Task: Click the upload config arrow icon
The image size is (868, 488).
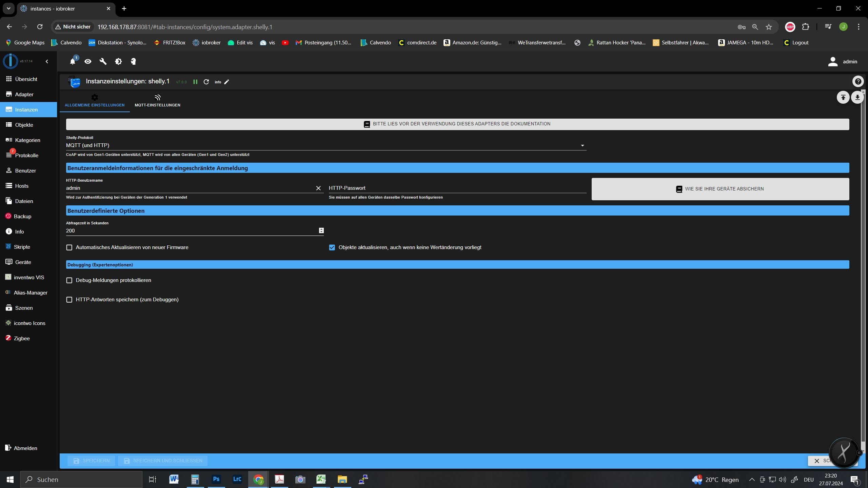Action: click(x=843, y=98)
